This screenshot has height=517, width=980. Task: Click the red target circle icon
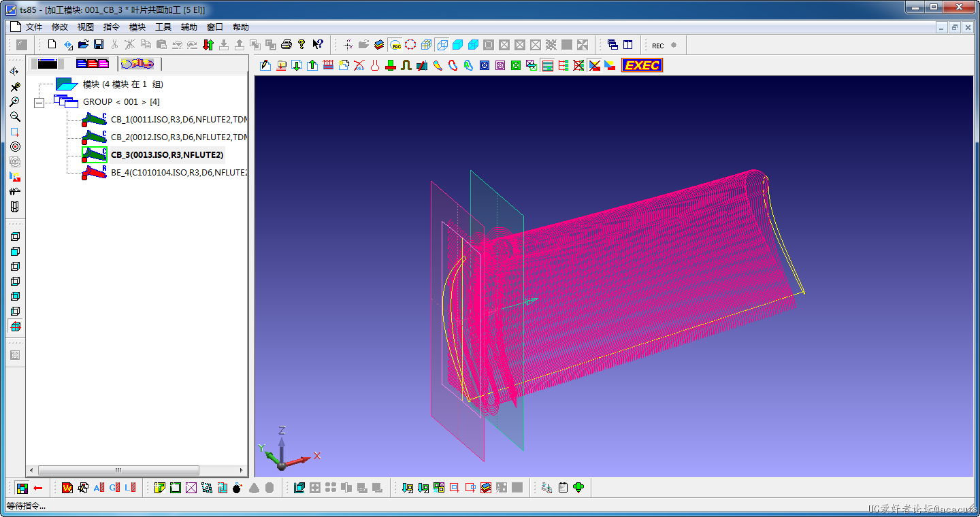[x=15, y=146]
